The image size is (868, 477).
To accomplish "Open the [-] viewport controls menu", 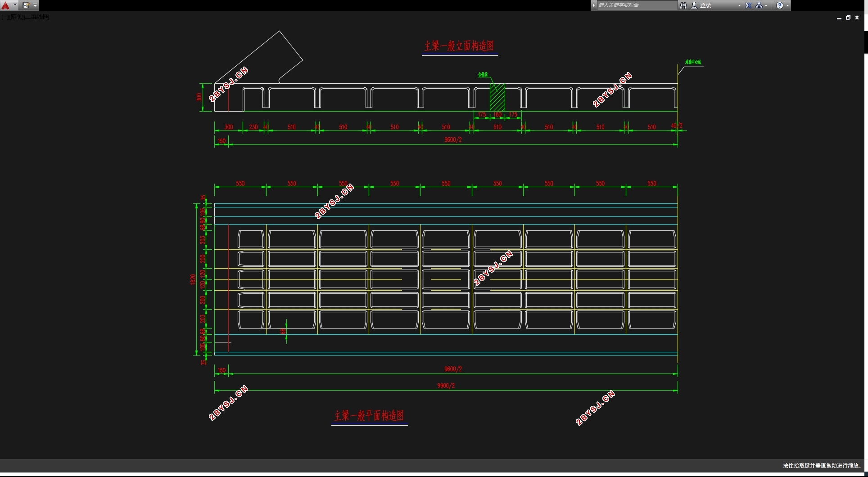I will tap(5, 17).
